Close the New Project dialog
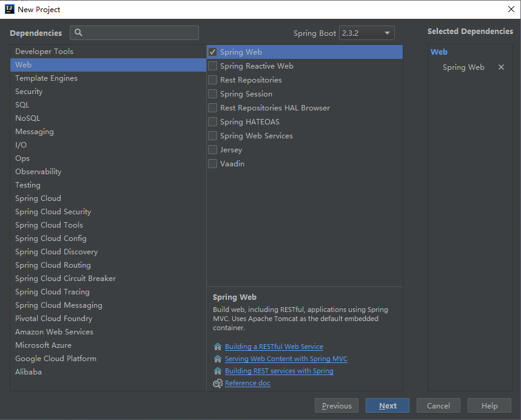This screenshot has height=420, width=521. (511, 9)
